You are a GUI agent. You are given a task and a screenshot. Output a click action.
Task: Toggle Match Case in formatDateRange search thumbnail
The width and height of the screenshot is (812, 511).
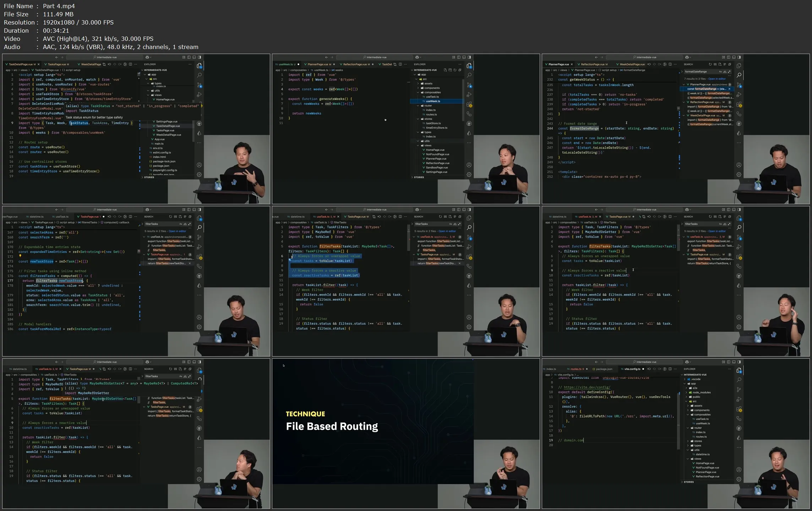click(x=720, y=72)
